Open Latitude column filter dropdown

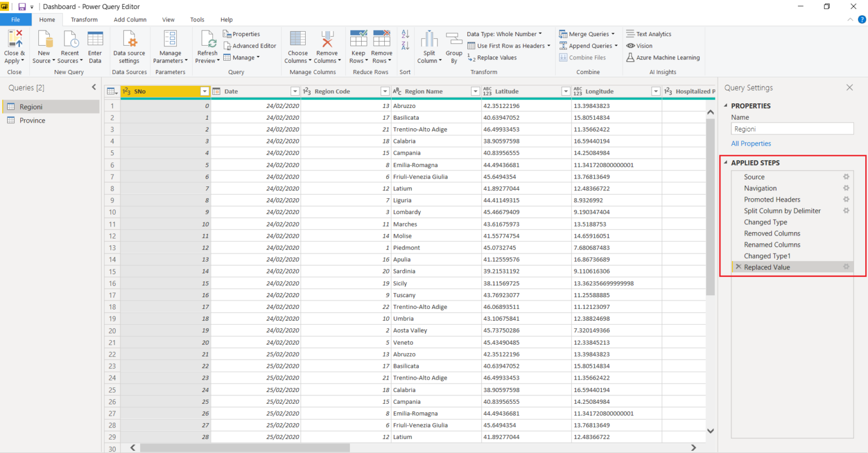coord(566,92)
